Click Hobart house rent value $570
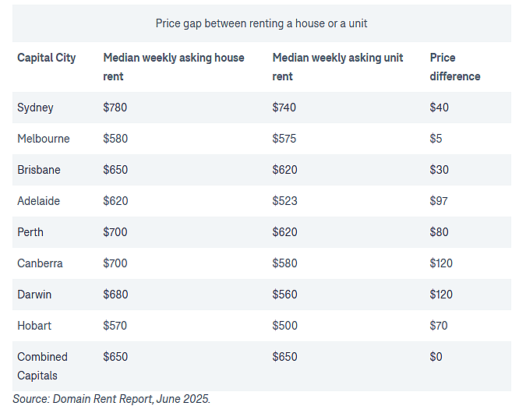 [x=115, y=326]
